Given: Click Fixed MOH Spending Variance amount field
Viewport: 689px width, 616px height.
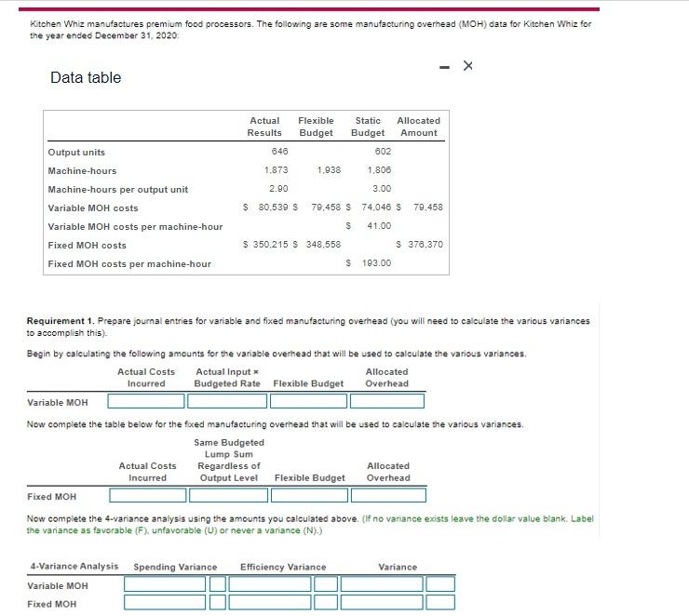Looking at the screenshot, I should [165, 602].
